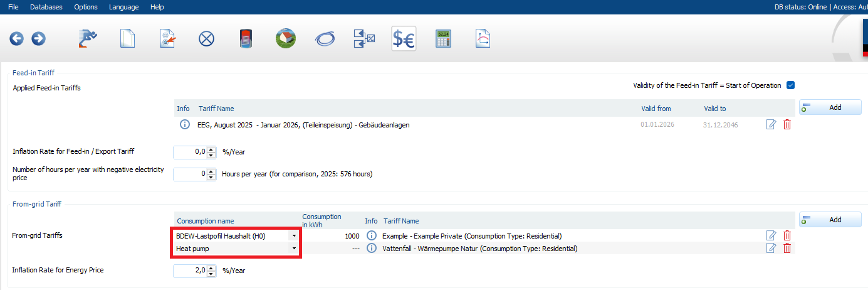The width and height of the screenshot is (868, 290).
Task: Edit the Vattenfall Wärmepumpe Natur tariff
Action: [771, 248]
